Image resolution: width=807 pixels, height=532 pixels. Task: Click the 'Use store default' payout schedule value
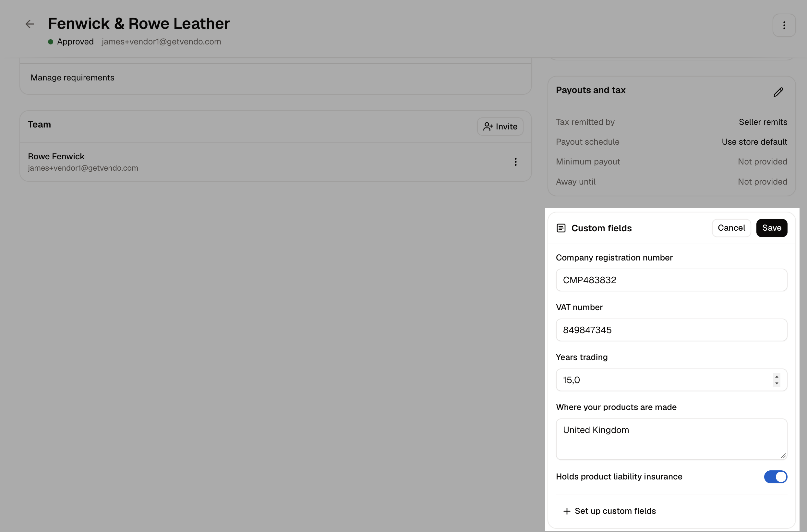pos(754,142)
